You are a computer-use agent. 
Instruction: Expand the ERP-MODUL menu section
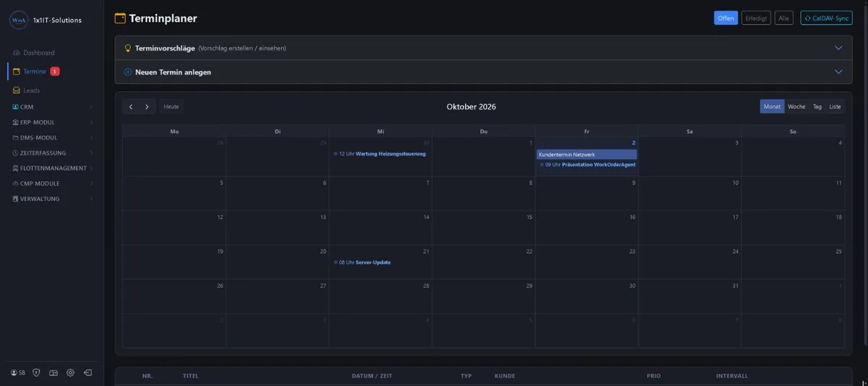coord(53,122)
